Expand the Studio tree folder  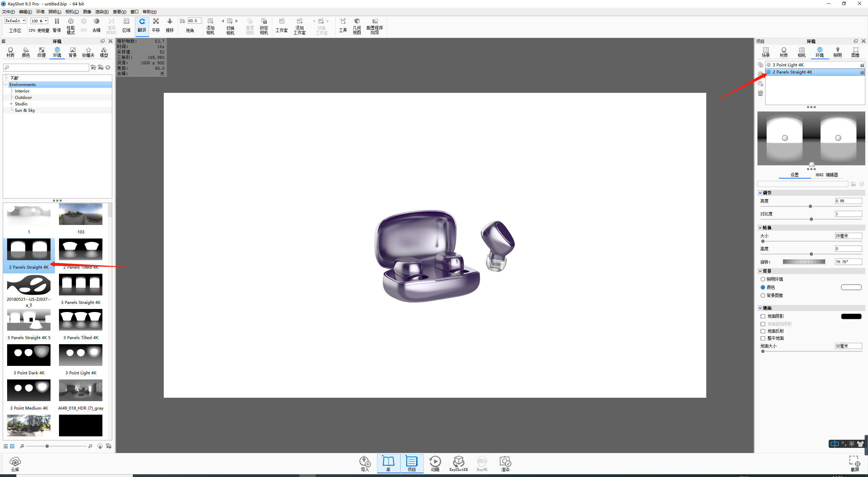[11, 104]
